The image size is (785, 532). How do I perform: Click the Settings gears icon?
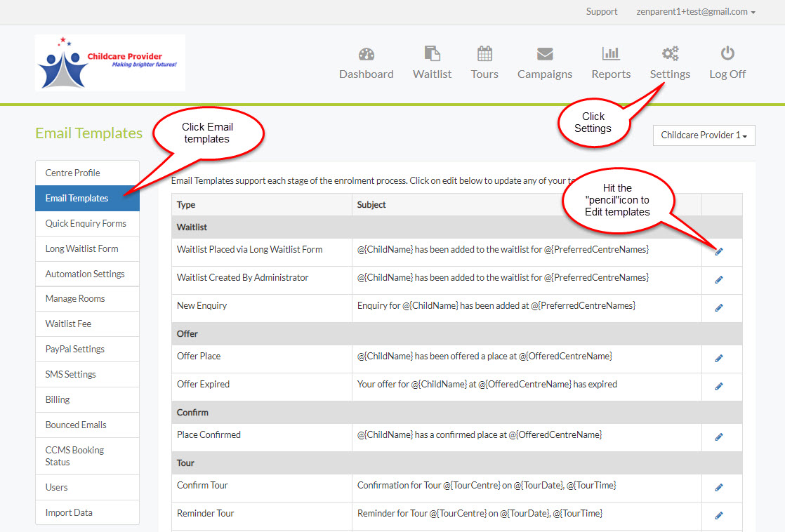tap(670, 54)
